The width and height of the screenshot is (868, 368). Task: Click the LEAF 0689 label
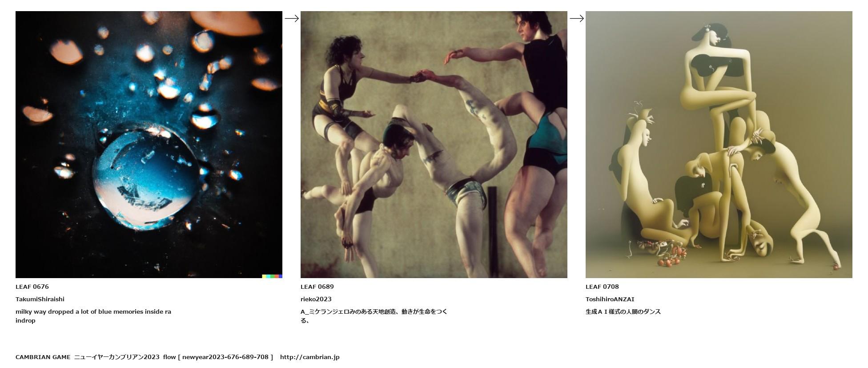point(317,287)
